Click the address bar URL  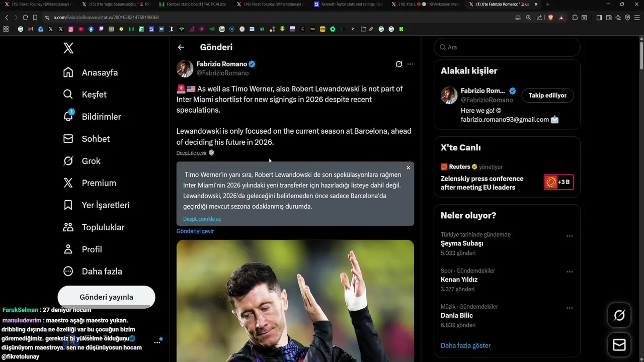click(106, 18)
